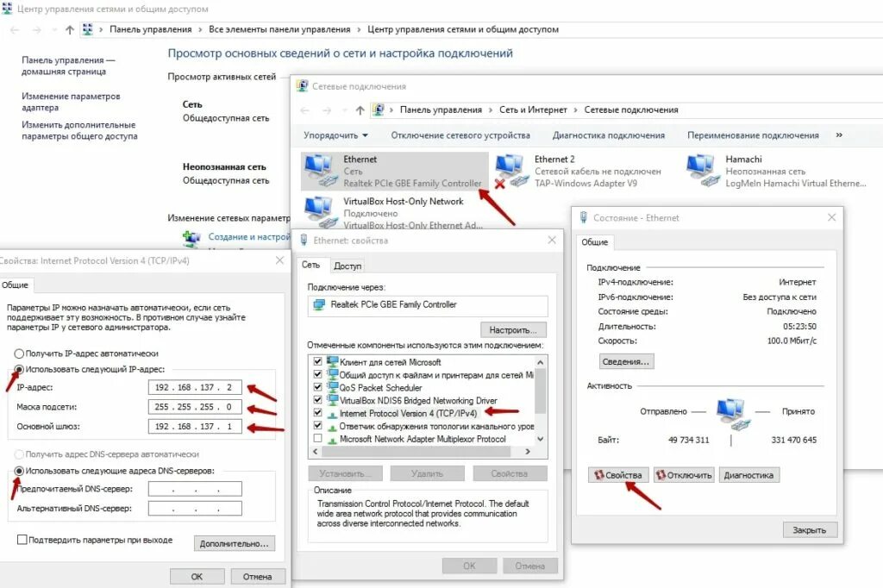Click the preferred DNS server field
The height and width of the screenshot is (588, 883).
[195, 489]
